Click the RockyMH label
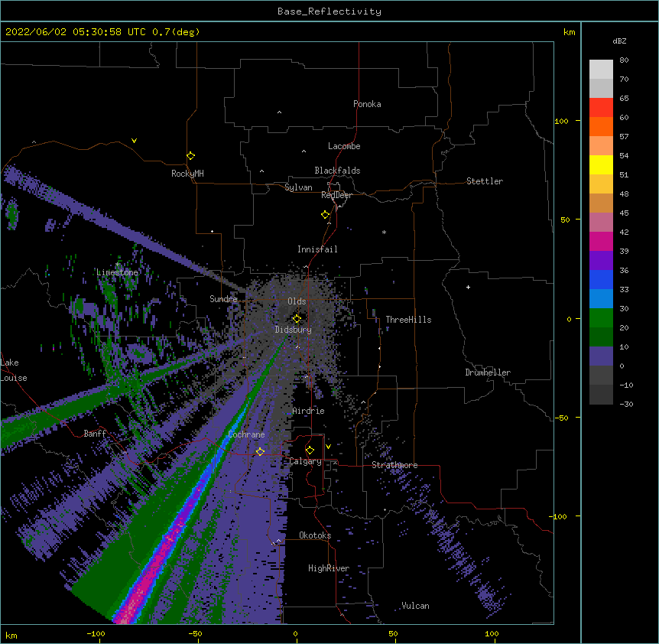The image size is (659, 644). click(187, 174)
